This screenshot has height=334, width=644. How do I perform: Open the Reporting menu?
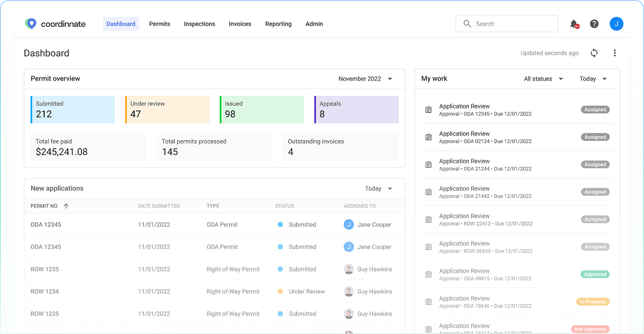pyautogui.click(x=278, y=24)
